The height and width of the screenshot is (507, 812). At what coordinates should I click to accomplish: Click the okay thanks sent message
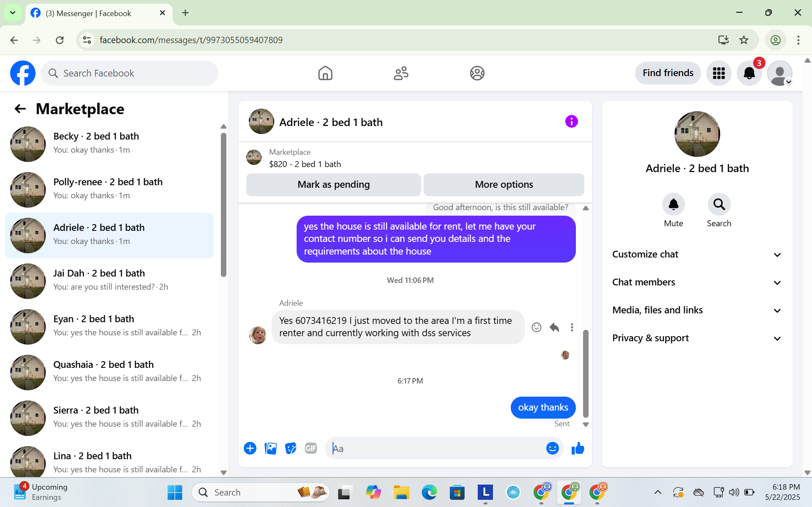543,408
